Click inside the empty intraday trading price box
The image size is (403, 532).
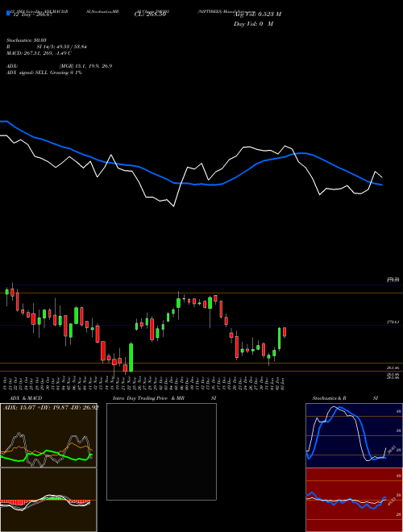tap(161, 451)
